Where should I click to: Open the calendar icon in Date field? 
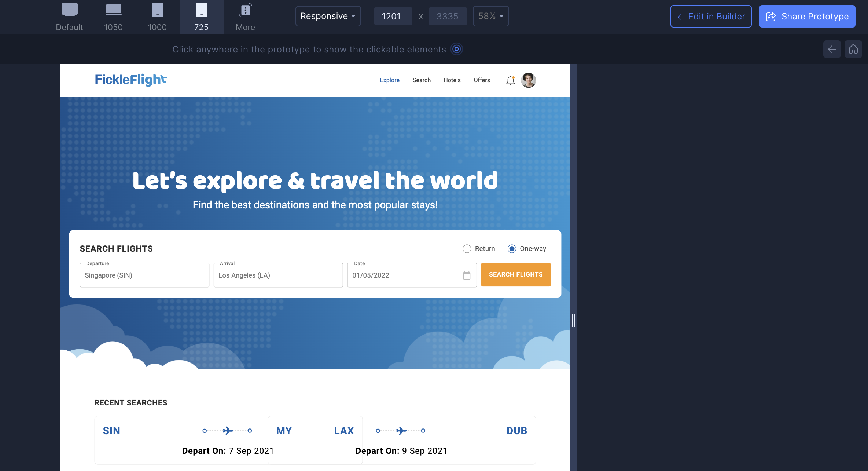[467, 275]
